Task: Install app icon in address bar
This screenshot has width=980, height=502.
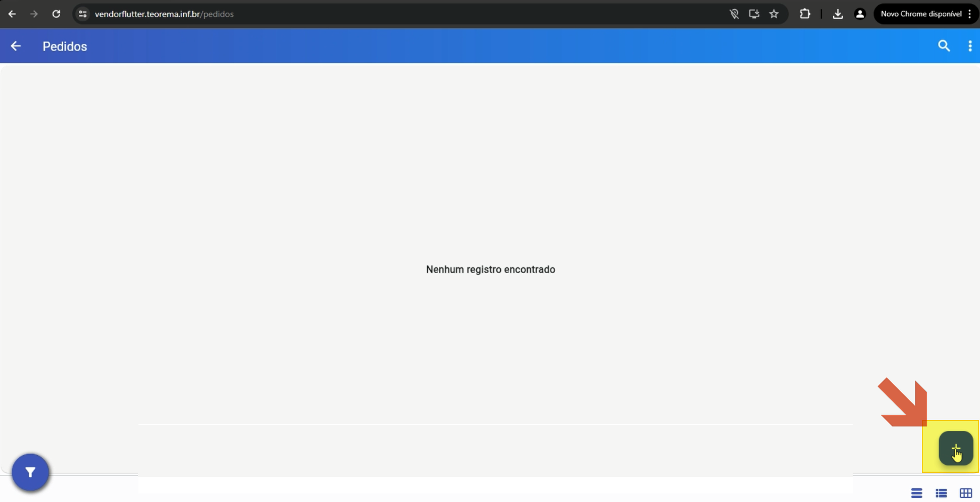Action: click(754, 14)
